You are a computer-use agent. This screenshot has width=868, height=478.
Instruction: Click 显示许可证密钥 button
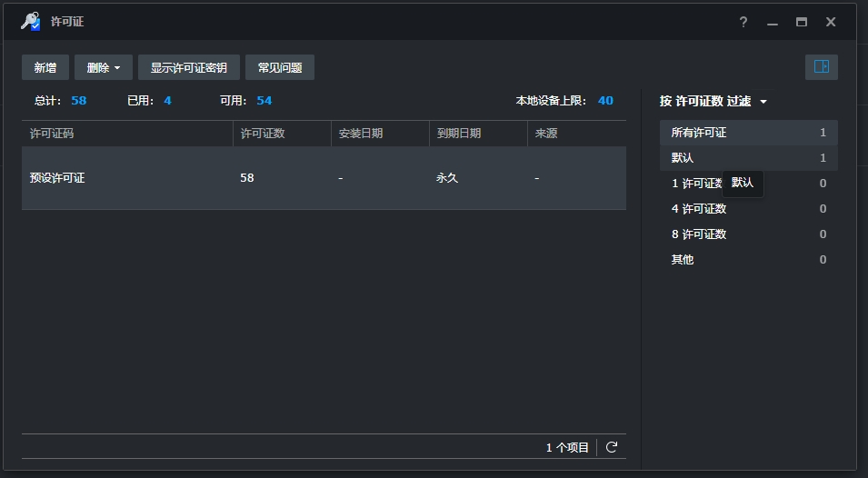[189, 67]
